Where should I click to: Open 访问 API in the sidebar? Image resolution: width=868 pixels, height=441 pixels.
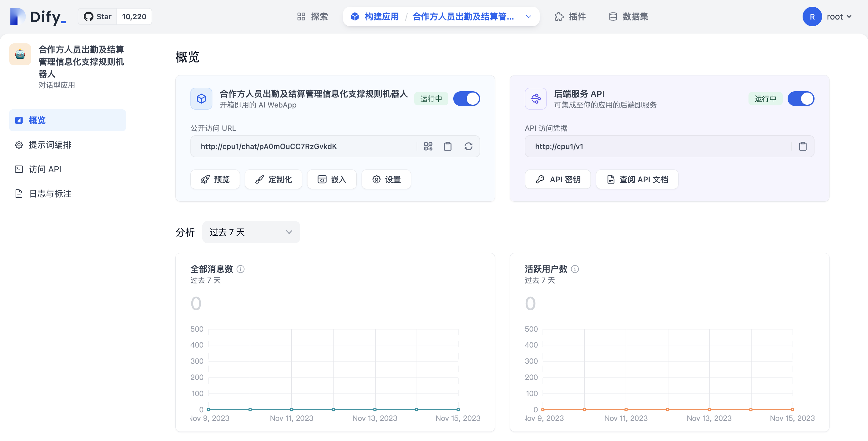pos(45,169)
